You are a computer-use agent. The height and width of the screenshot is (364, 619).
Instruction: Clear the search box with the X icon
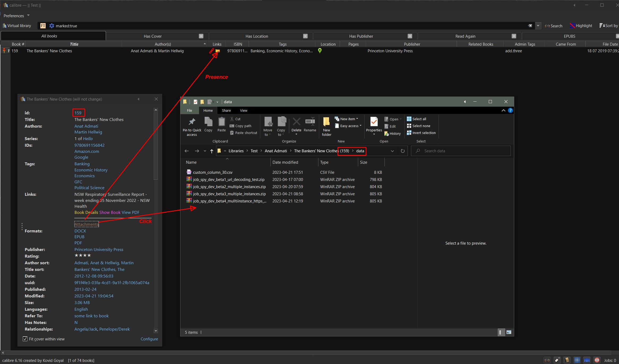[x=530, y=26]
